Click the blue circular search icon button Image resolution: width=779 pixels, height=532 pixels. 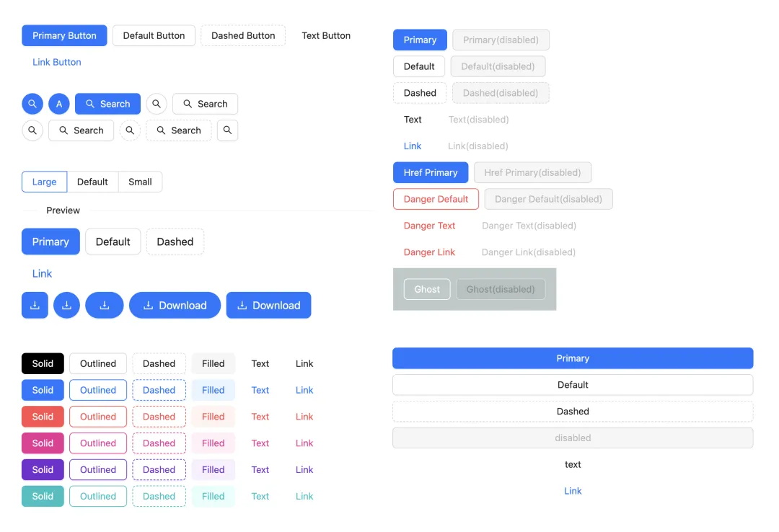(32, 104)
